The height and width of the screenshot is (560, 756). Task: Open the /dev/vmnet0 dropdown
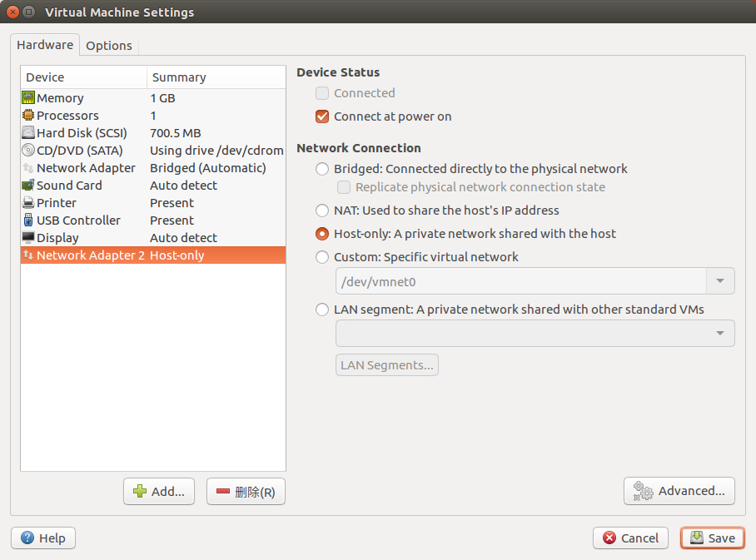pyautogui.click(x=719, y=281)
